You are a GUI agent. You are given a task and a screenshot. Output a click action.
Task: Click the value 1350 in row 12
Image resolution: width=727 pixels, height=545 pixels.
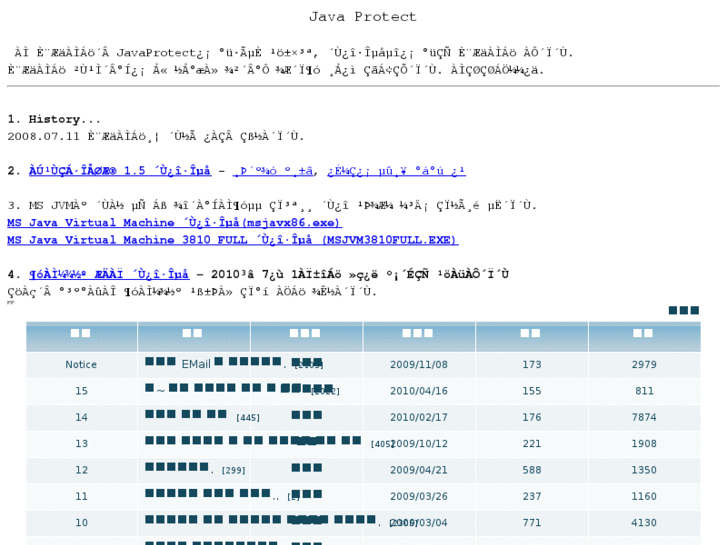point(644,470)
